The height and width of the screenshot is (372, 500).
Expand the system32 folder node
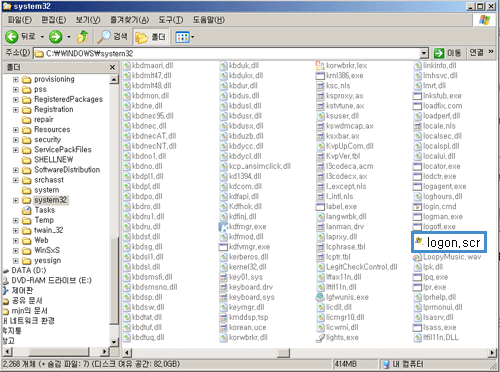click(x=16, y=200)
